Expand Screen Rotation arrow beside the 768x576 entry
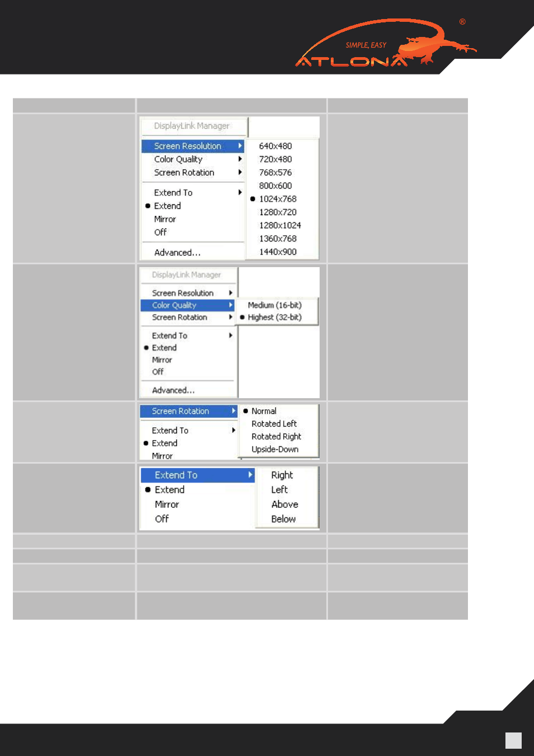Screen dimensions: 534x756 click(x=240, y=172)
